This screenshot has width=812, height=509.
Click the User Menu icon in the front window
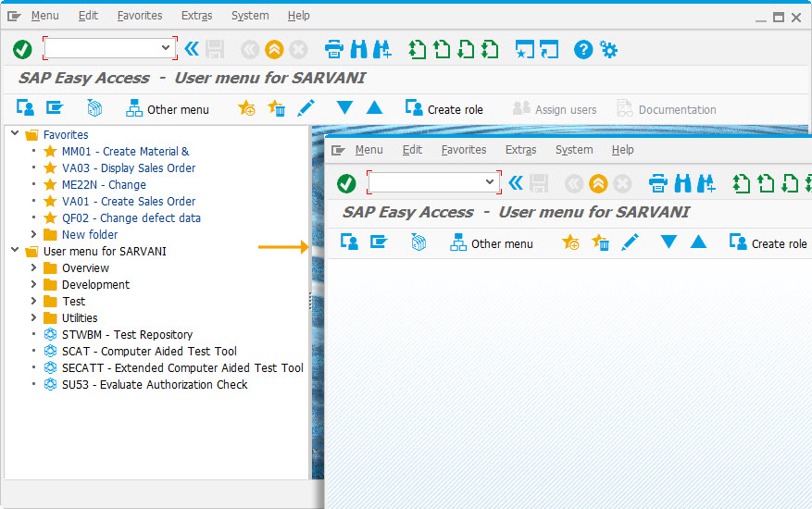point(349,242)
